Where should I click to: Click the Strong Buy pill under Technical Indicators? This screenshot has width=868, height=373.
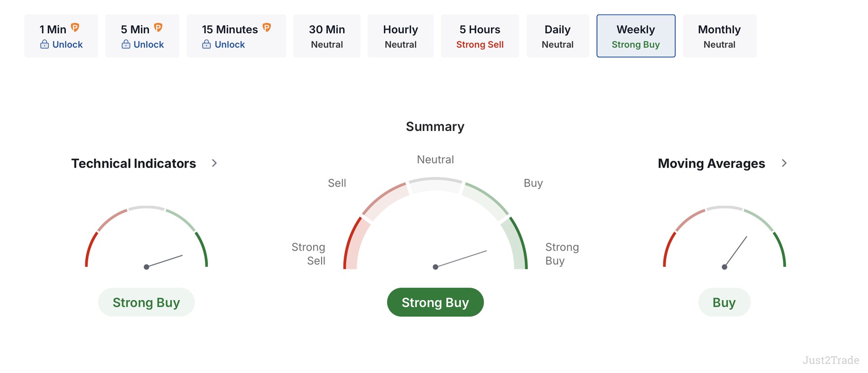pyautogui.click(x=146, y=302)
